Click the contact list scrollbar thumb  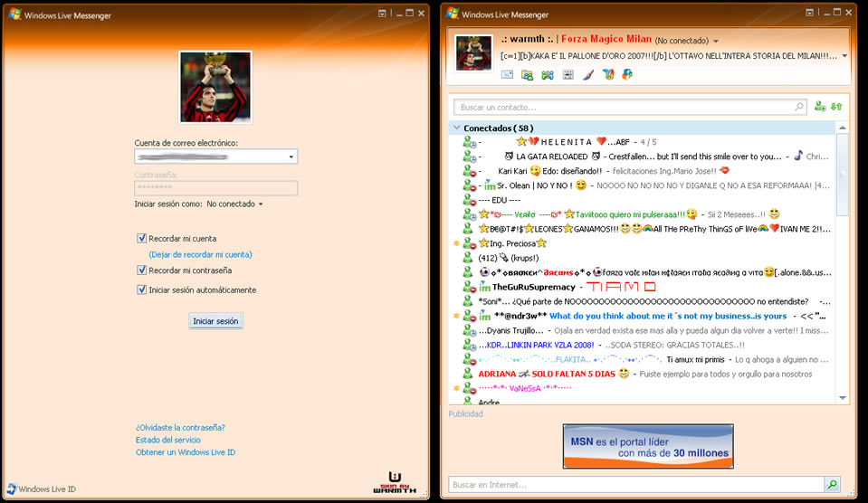point(842,175)
